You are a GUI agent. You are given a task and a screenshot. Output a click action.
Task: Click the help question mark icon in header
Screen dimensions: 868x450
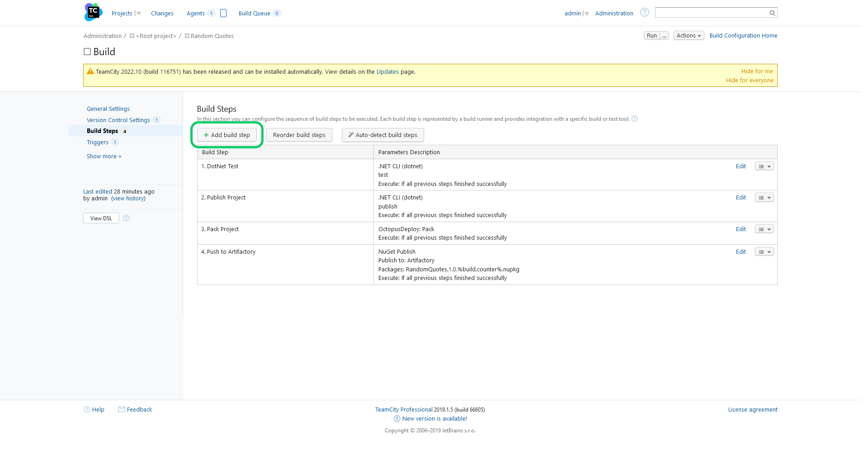(x=645, y=12)
